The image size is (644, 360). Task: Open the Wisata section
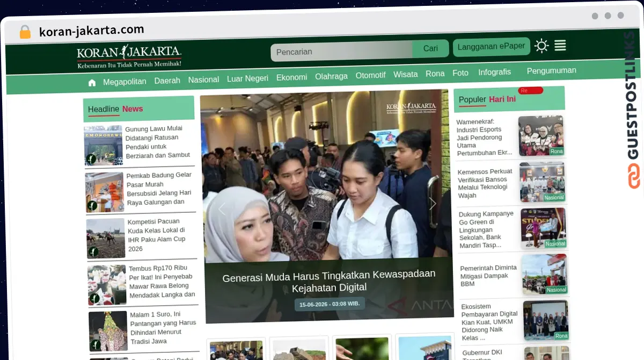pos(405,74)
